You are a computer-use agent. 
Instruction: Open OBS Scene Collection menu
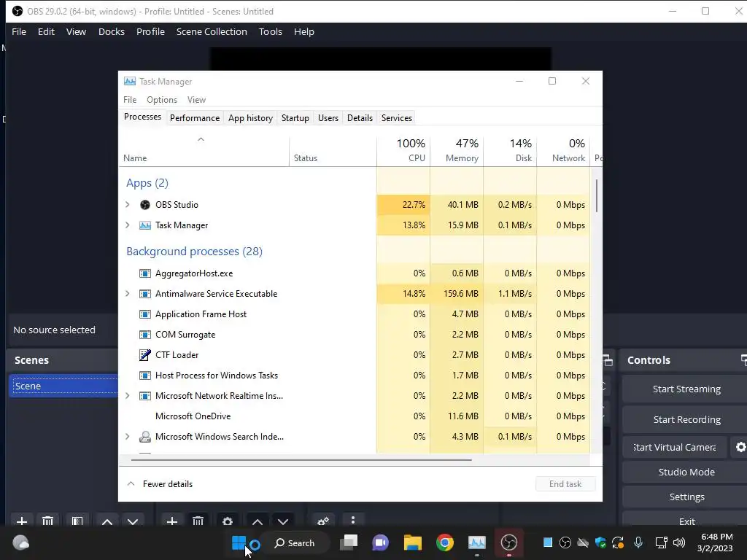tap(212, 32)
